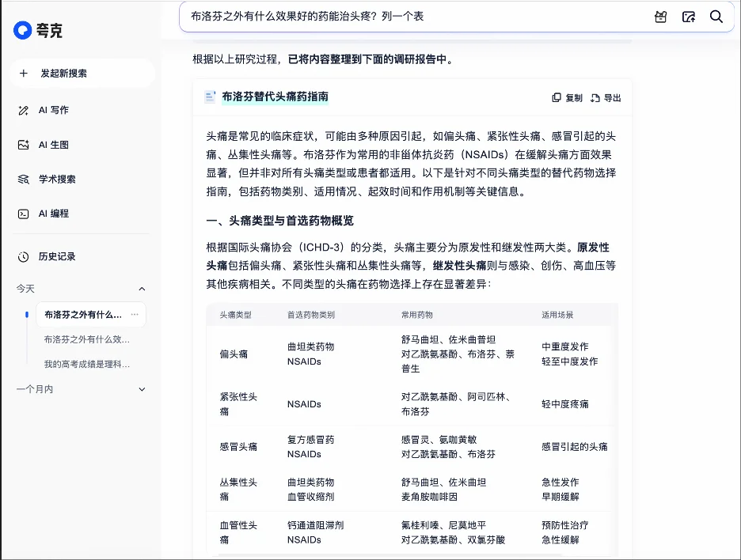Image resolution: width=741 pixels, height=560 pixels.
Task: Click the toolbox icon in search bar
Action: click(661, 17)
